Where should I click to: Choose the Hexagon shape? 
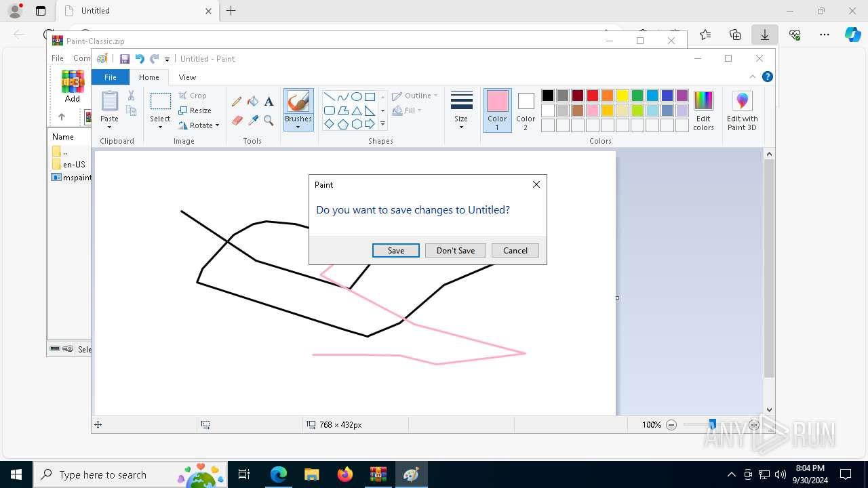pyautogui.click(x=356, y=124)
